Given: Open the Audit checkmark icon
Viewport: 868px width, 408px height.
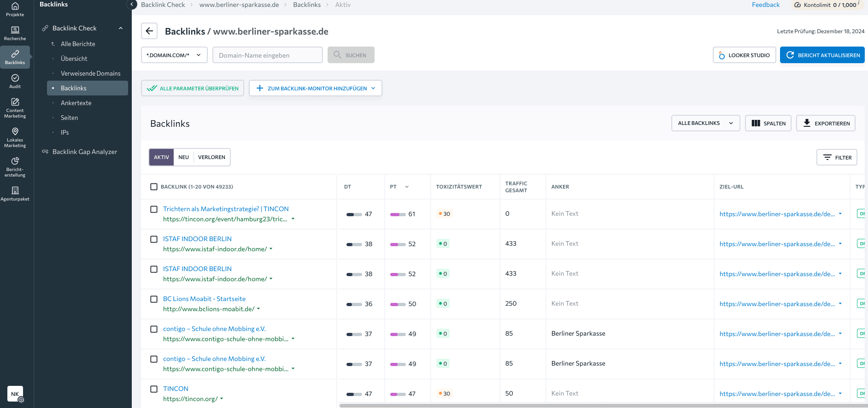Looking at the screenshot, I should coord(15,78).
